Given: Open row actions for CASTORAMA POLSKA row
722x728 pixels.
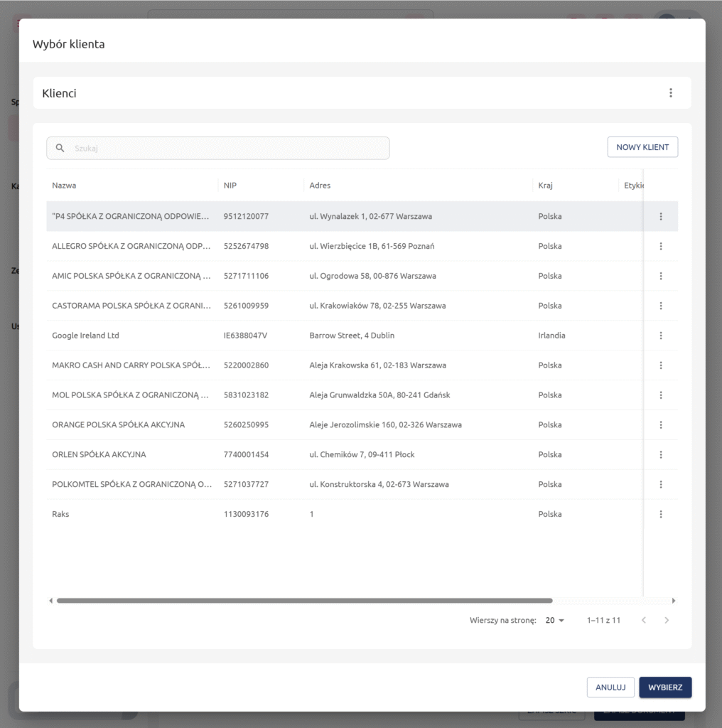Looking at the screenshot, I should 660,306.
